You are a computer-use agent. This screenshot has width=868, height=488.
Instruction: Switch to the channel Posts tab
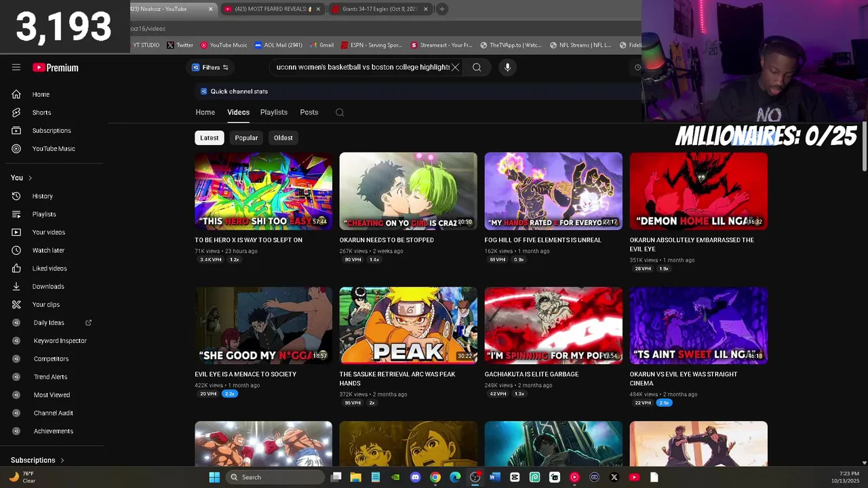point(309,113)
